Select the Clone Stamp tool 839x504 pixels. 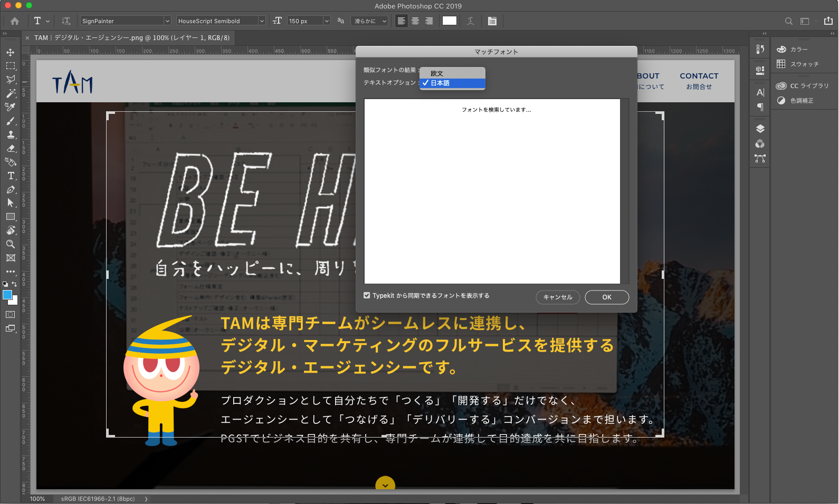pos(11,134)
